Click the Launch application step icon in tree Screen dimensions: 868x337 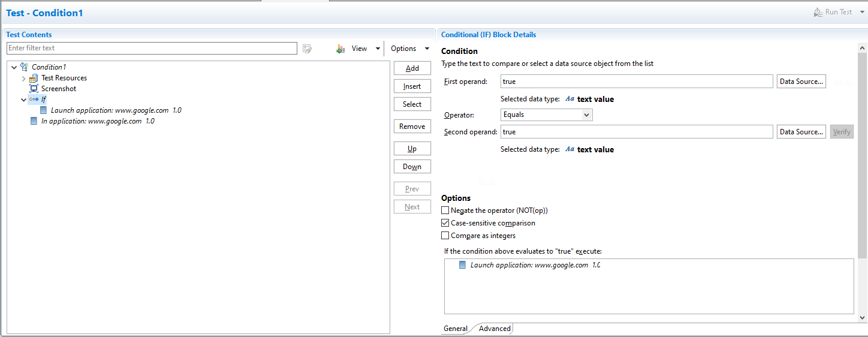[43, 110]
